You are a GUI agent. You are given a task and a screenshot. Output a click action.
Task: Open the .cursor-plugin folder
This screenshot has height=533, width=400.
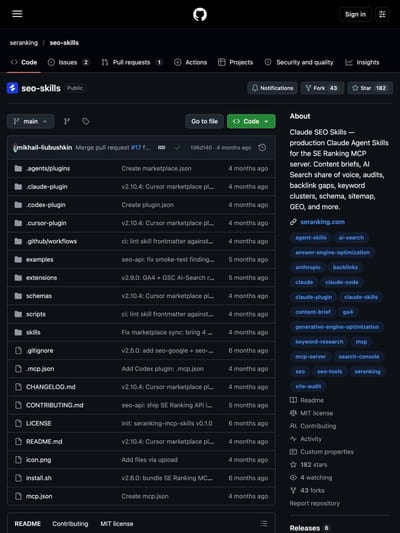(46, 223)
